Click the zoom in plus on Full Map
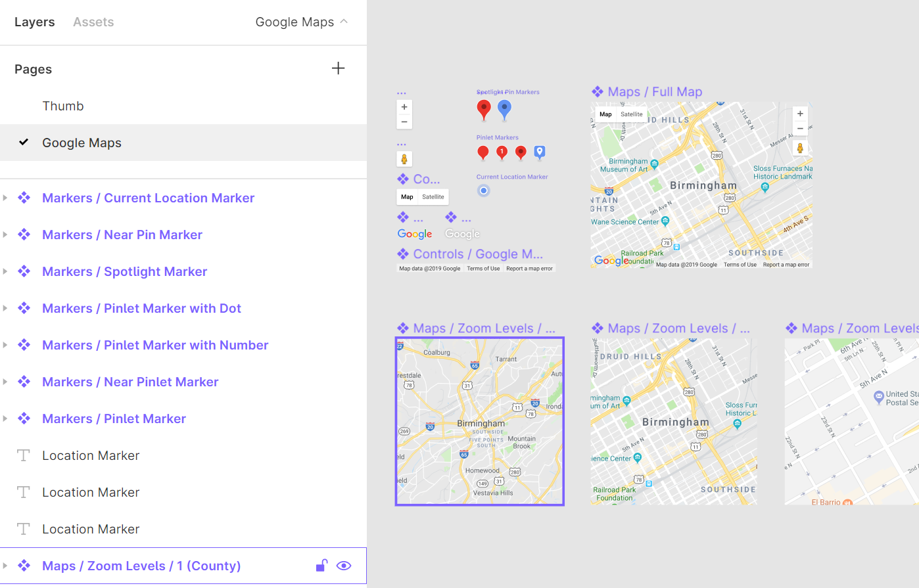Image resolution: width=919 pixels, height=588 pixels. [800, 114]
